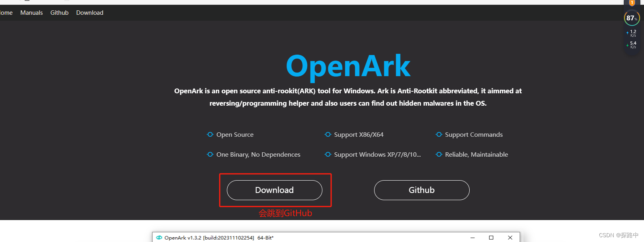Minimize the OpenArk v1.3.2 window
The image size is (644, 242).
472,238
